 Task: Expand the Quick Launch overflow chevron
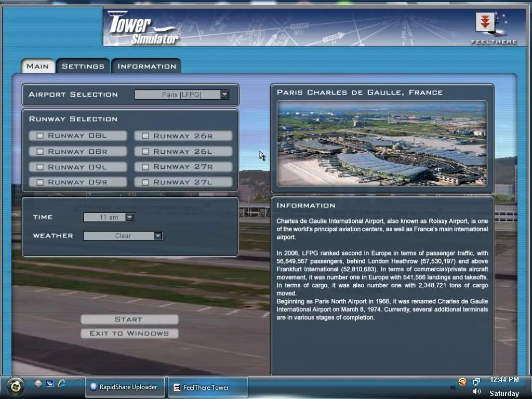[78, 380]
